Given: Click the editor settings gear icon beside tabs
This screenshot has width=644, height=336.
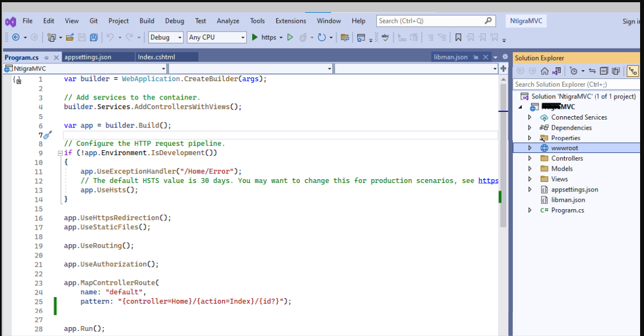Looking at the screenshot, I should coord(505,57).
